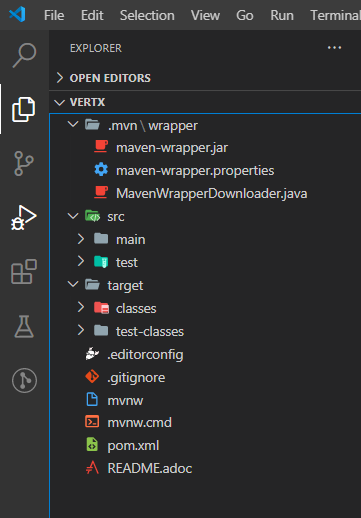361x518 pixels.
Task: Open the Run menu
Action: pos(282,15)
